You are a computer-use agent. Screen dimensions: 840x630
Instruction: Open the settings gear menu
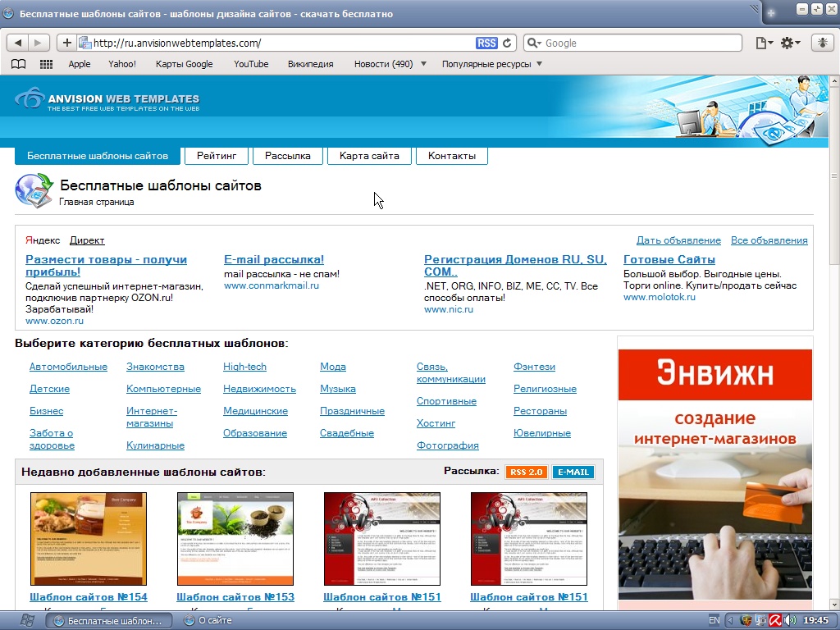pyautogui.click(x=790, y=43)
